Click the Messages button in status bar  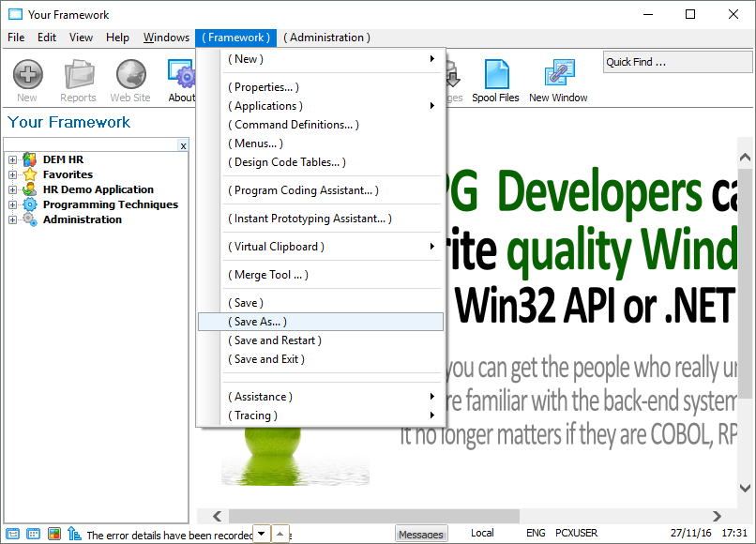coord(421,534)
